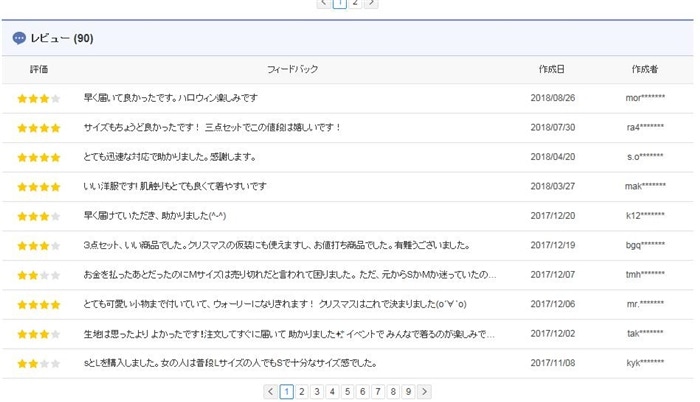
Task: Open the truncated review dated 2017/12/07
Action: click(x=290, y=275)
